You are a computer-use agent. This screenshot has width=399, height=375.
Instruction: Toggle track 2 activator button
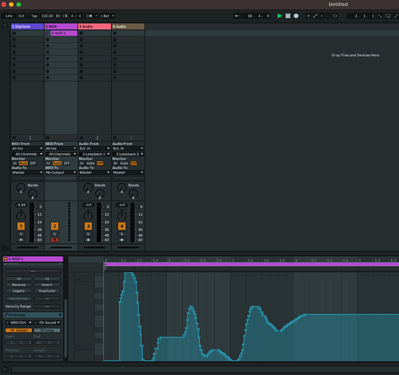click(54, 226)
